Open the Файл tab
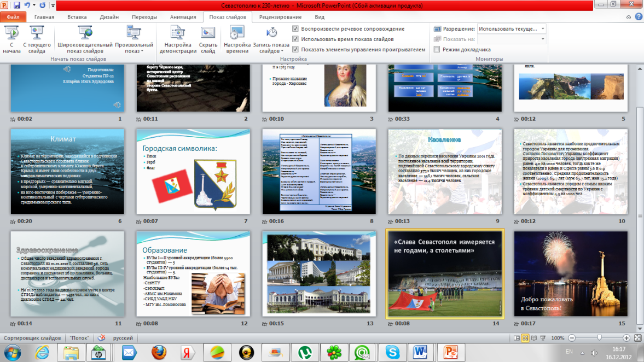Viewport: 644px width, 362px height. click(x=13, y=17)
